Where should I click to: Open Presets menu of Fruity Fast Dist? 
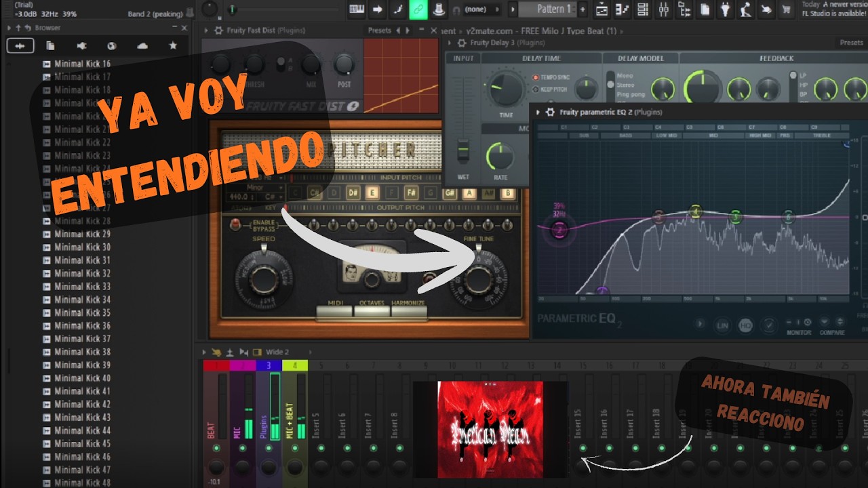(380, 30)
